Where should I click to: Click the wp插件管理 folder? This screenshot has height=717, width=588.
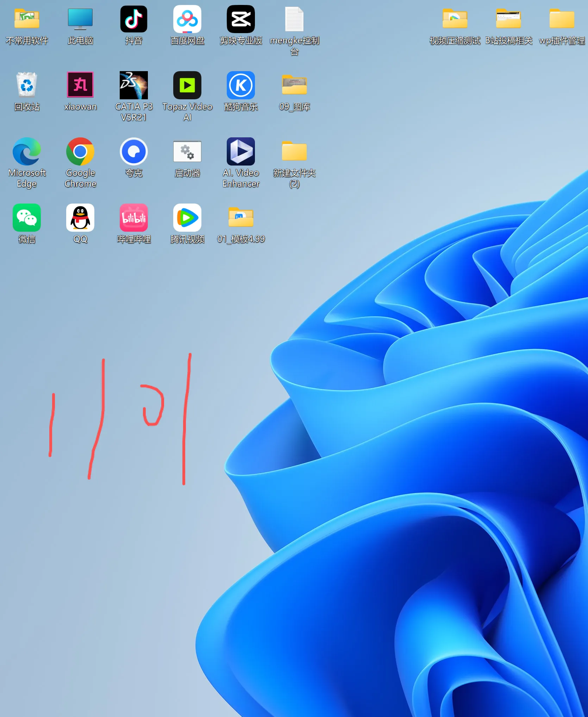562,19
